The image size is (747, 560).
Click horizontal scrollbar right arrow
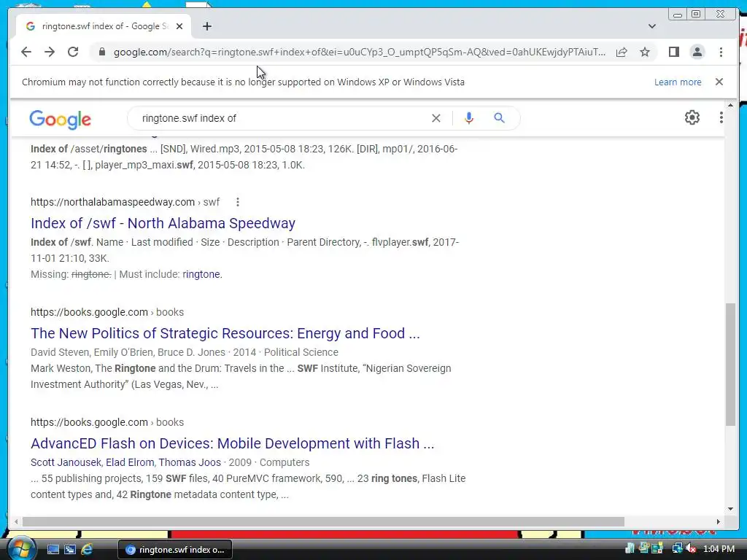coord(719,522)
